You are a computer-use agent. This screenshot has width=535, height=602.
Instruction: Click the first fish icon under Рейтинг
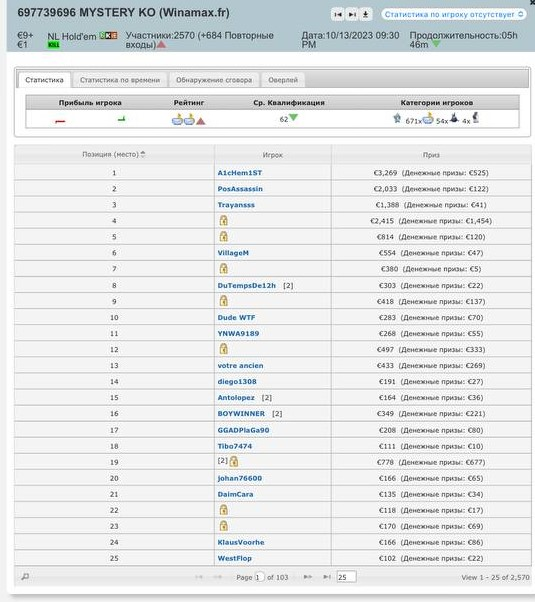(177, 120)
